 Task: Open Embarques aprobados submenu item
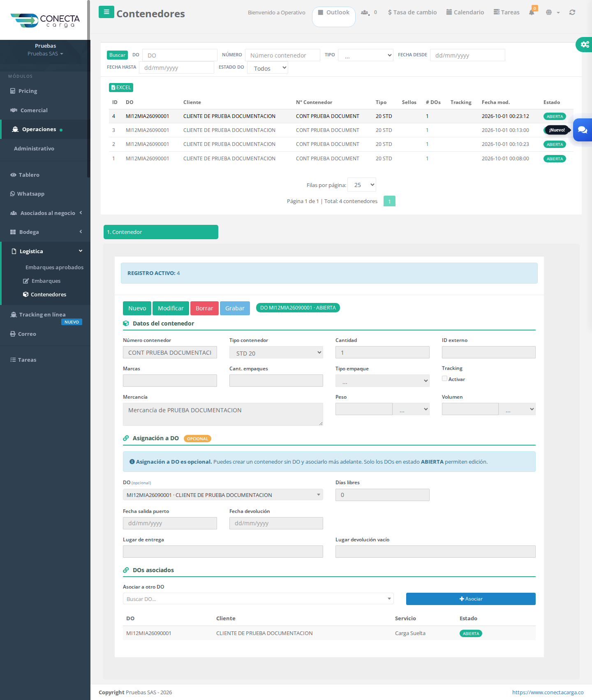click(54, 267)
